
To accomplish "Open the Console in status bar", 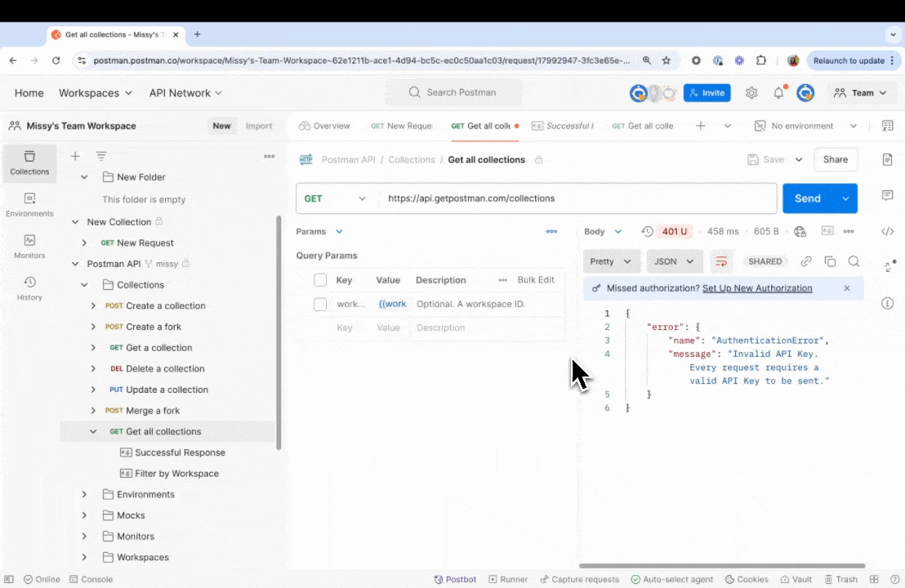I will tap(91, 579).
